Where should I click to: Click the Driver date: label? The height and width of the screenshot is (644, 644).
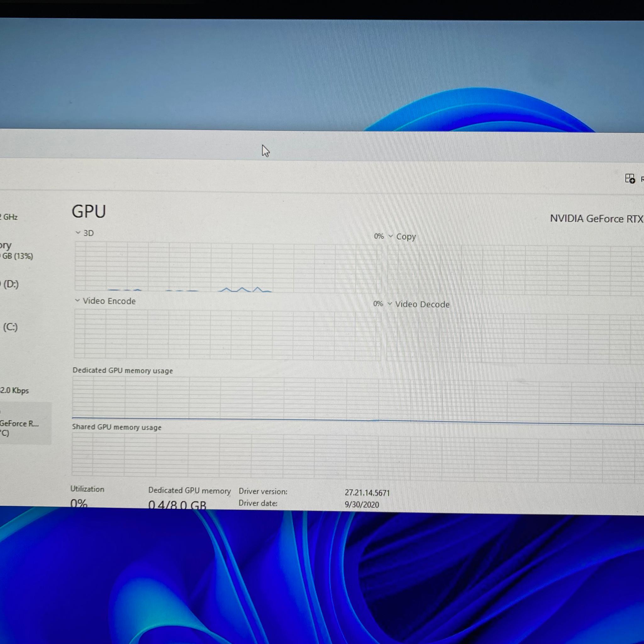(x=258, y=503)
